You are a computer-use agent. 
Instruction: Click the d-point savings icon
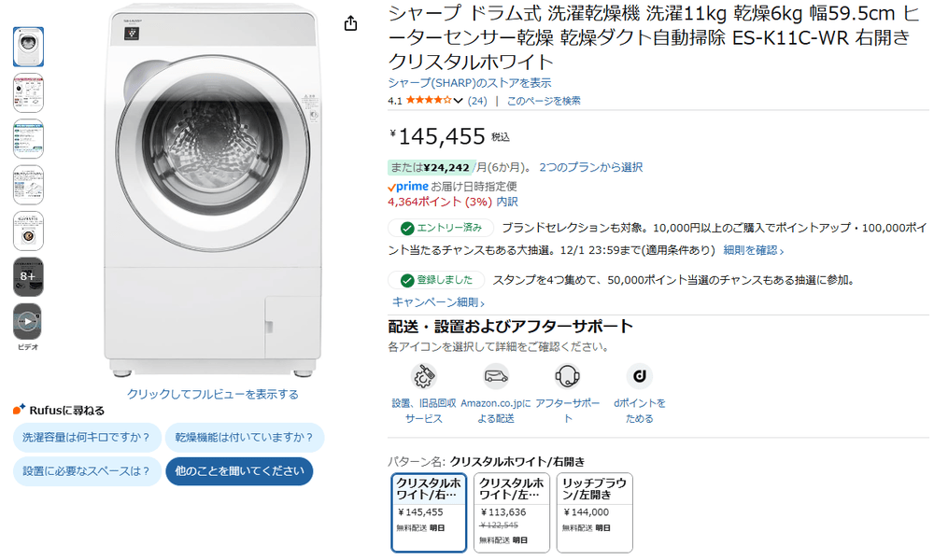[x=640, y=376]
